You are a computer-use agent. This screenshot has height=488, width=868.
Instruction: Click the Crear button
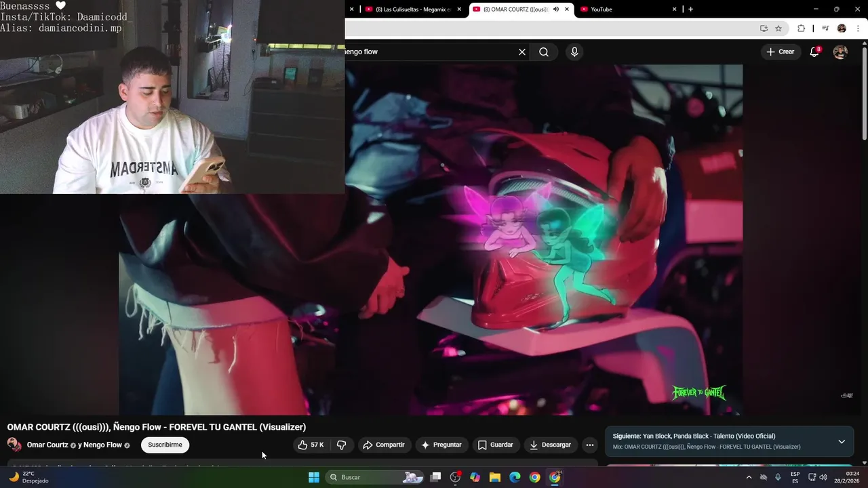[781, 52]
